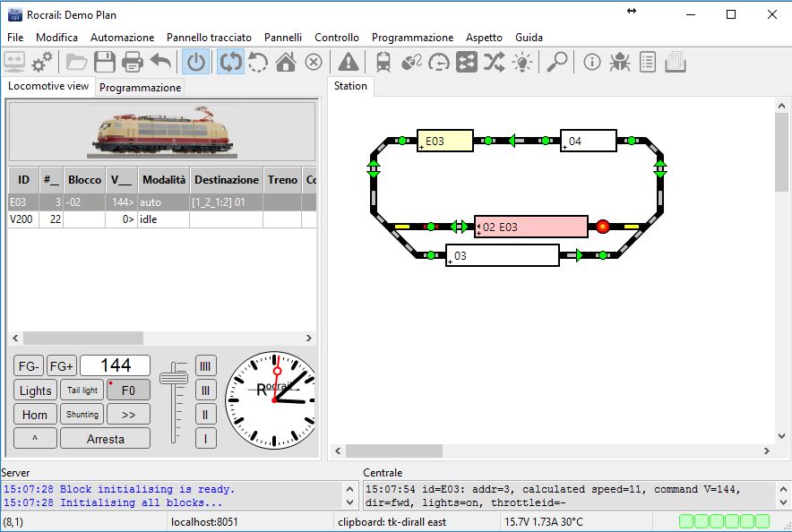This screenshot has width=792, height=532.
Task: Click the shuffle crossed-arrows icon
Action: tap(494, 63)
